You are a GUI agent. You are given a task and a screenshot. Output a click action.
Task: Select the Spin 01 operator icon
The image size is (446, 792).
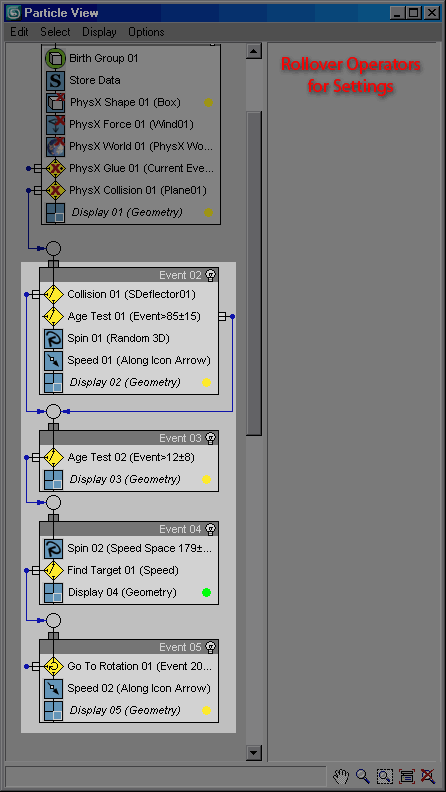pos(53,339)
